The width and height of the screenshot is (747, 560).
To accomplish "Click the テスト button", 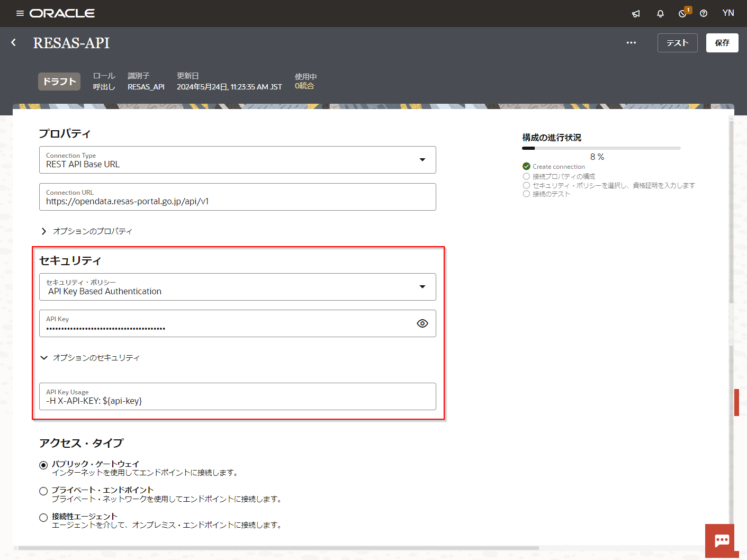I will pyautogui.click(x=677, y=43).
